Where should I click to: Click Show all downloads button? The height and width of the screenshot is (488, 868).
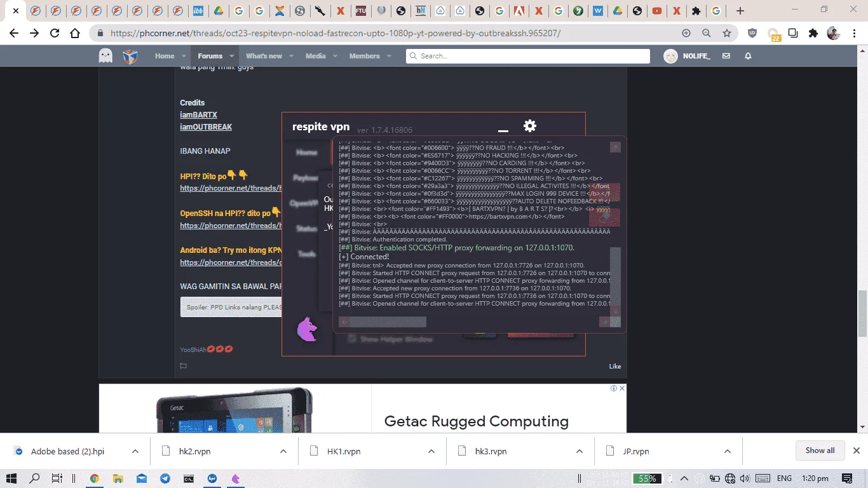click(x=820, y=451)
